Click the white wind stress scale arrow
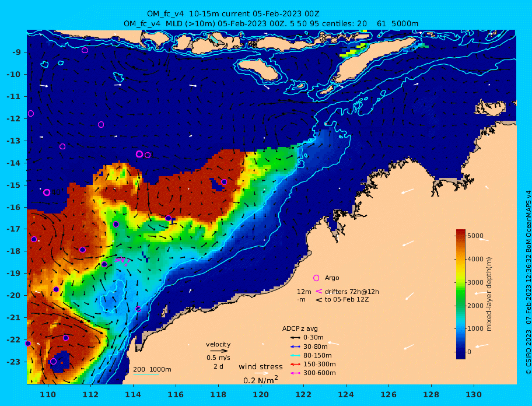532x406 pixels. click(x=261, y=373)
